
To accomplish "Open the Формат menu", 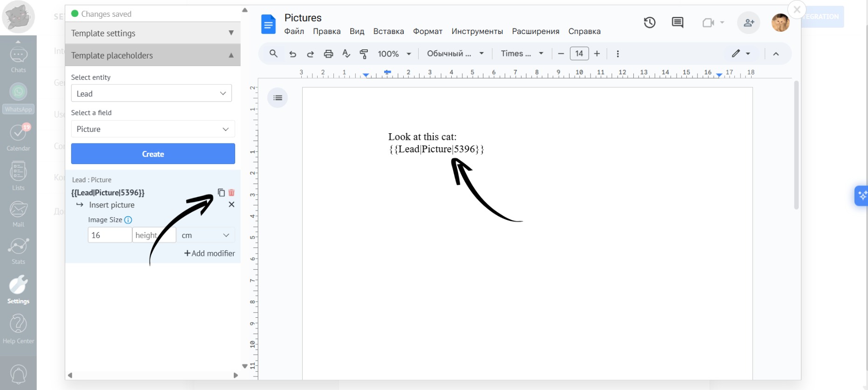I will (427, 31).
